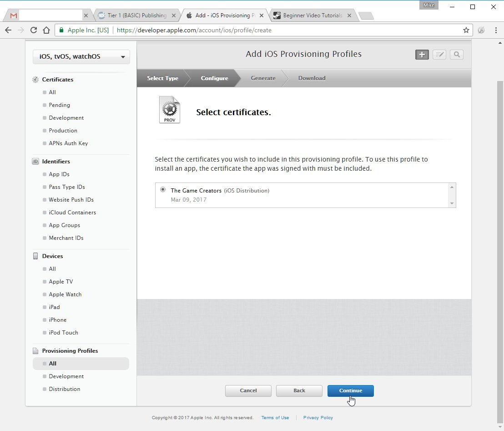Viewport: 504px width, 431px height.
Task: Open the iOS, tvOS, watchOS platform dropdown
Action: click(x=81, y=56)
